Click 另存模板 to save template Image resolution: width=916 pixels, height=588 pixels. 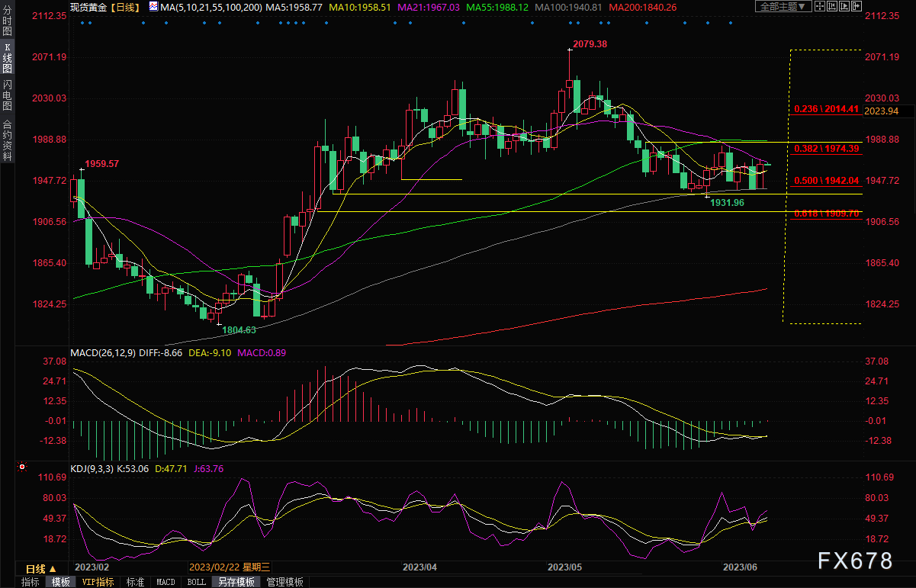236,582
